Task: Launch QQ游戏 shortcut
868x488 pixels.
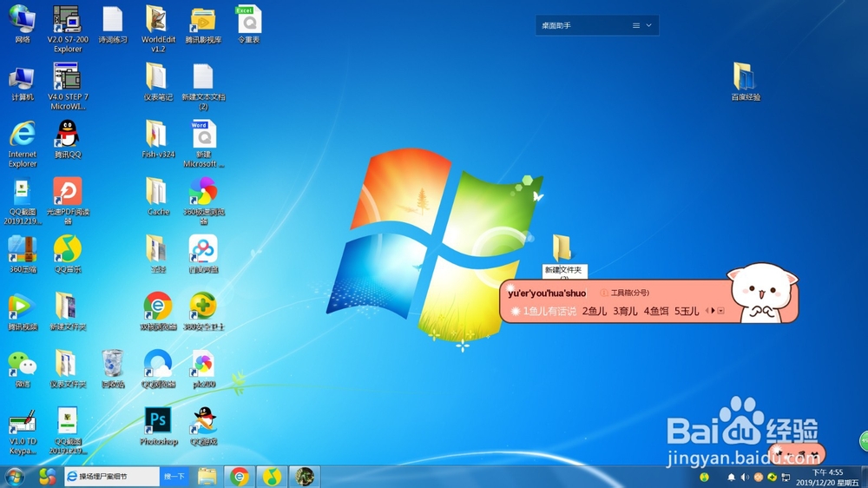Action: [203, 427]
